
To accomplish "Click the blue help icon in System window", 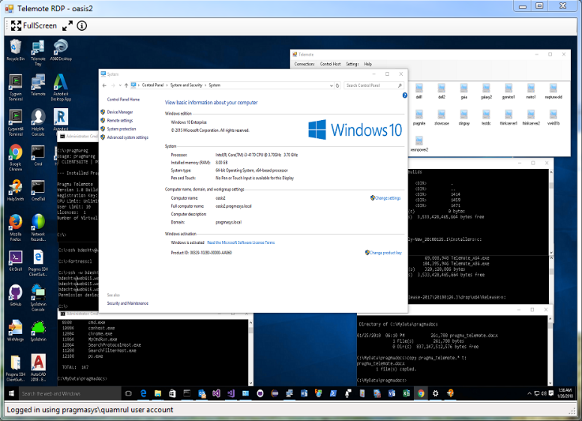I will (x=405, y=95).
